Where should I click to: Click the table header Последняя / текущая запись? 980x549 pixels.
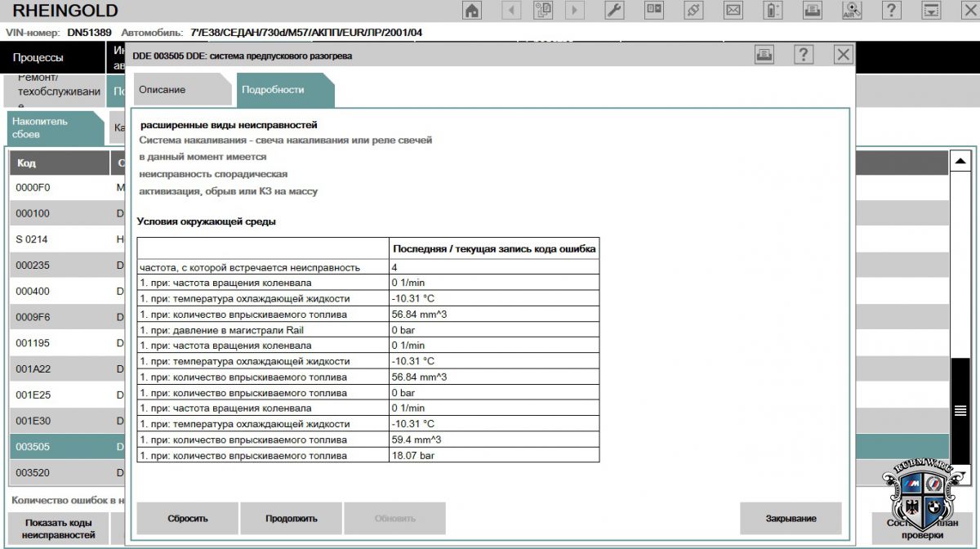494,248
